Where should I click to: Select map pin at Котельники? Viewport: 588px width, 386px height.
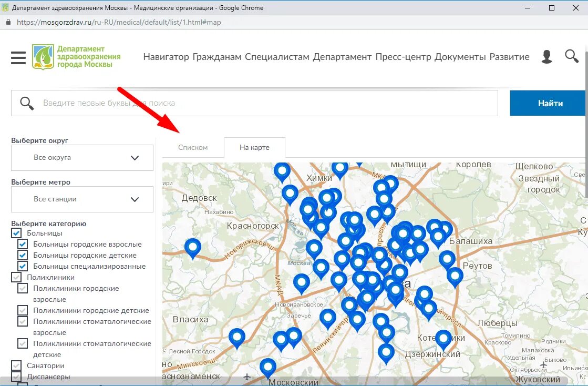tap(443, 340)
